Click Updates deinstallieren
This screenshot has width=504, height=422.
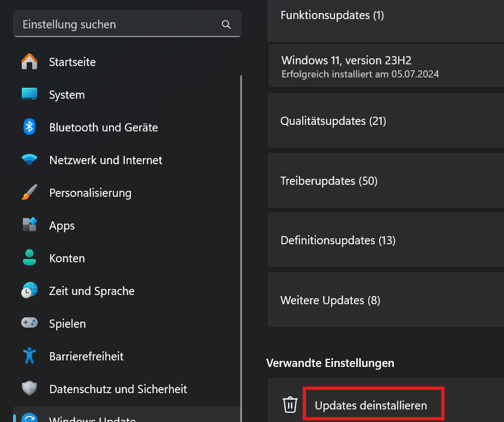click(x=370, y=405)
